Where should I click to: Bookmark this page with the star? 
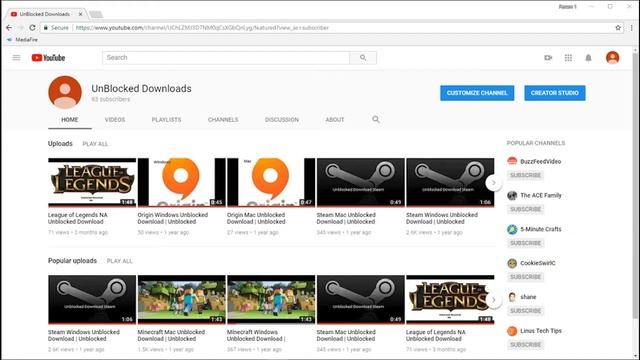(618, 27)
